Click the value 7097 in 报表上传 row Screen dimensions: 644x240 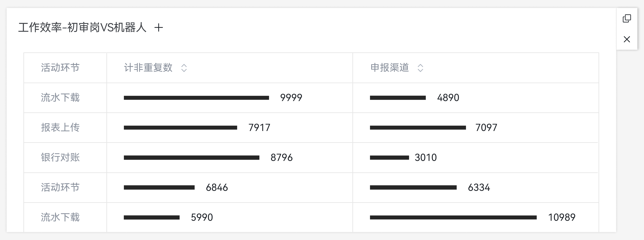pos(486,128)
